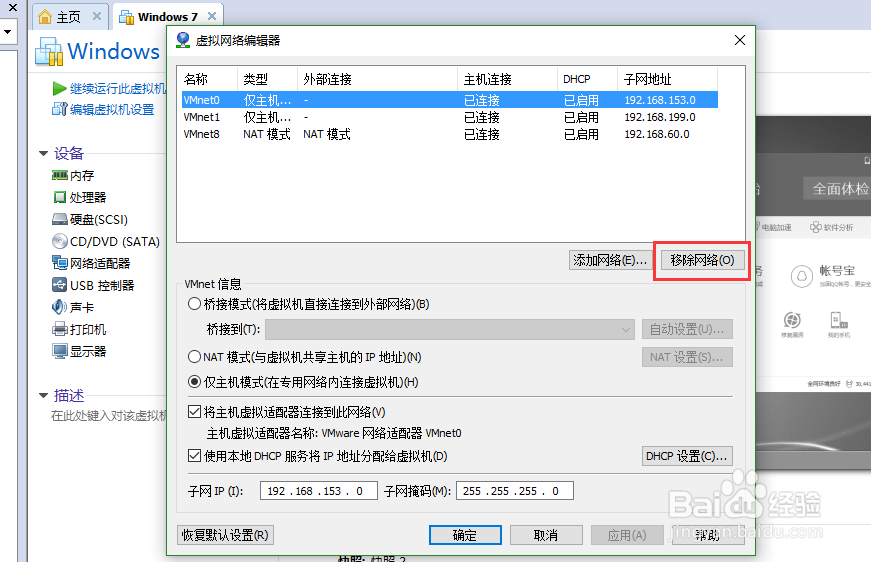Screen dimensions: 871x562
Task: Switch to the Windows 7 tab
Action: tap(168, 17)
